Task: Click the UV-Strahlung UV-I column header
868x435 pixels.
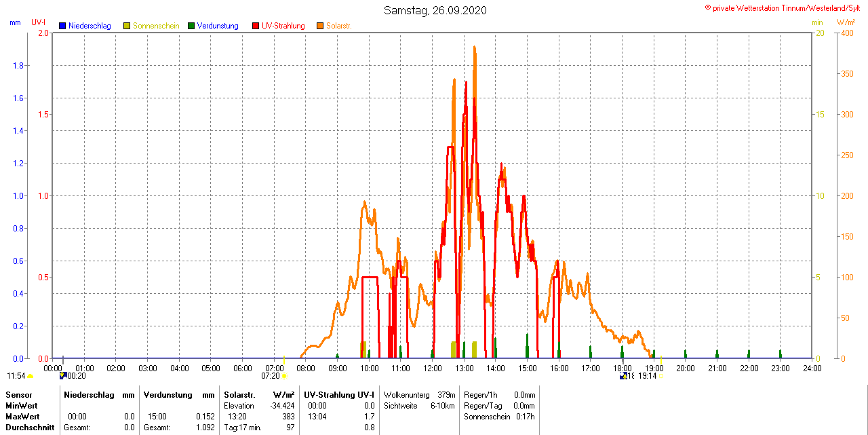Action: point(339,395)
